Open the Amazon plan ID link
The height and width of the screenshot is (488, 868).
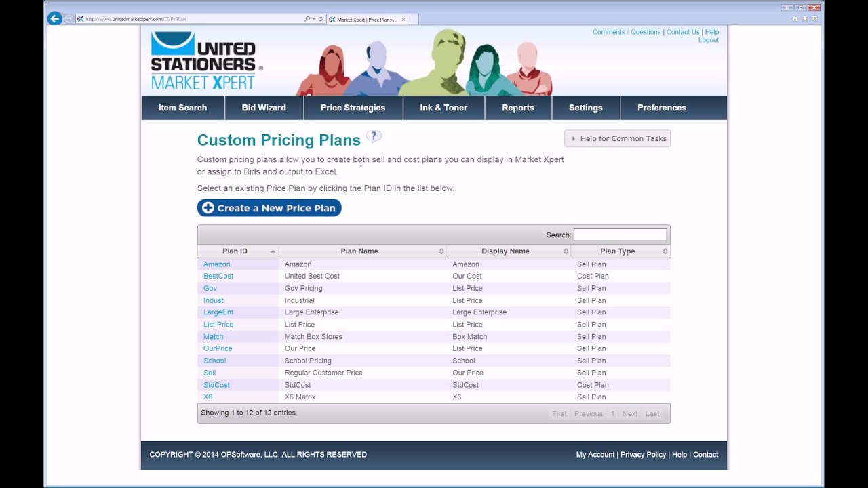[217, 264]
